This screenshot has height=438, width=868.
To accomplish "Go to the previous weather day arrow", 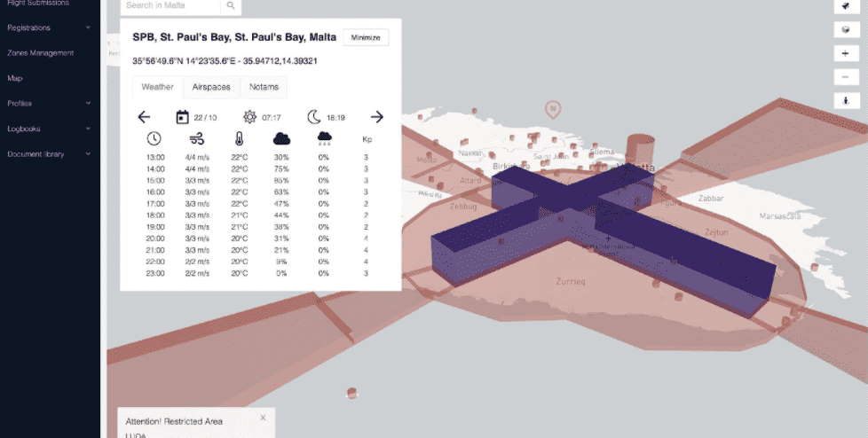I will [x=145, y=117].
